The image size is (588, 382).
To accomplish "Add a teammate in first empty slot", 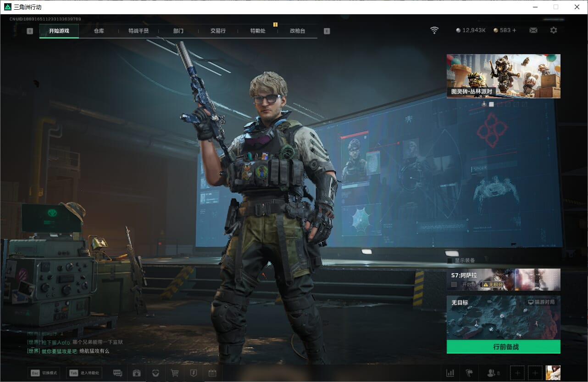I will click(517, 373).
